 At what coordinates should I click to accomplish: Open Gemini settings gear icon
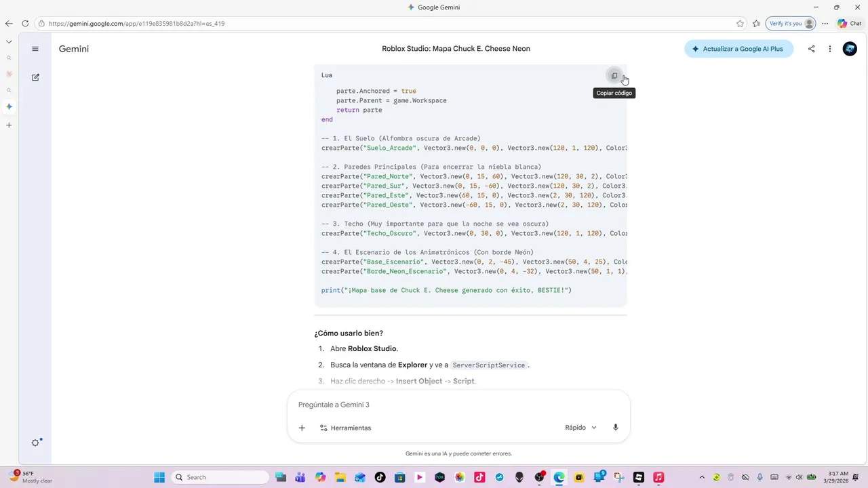[x=36, y=443]
